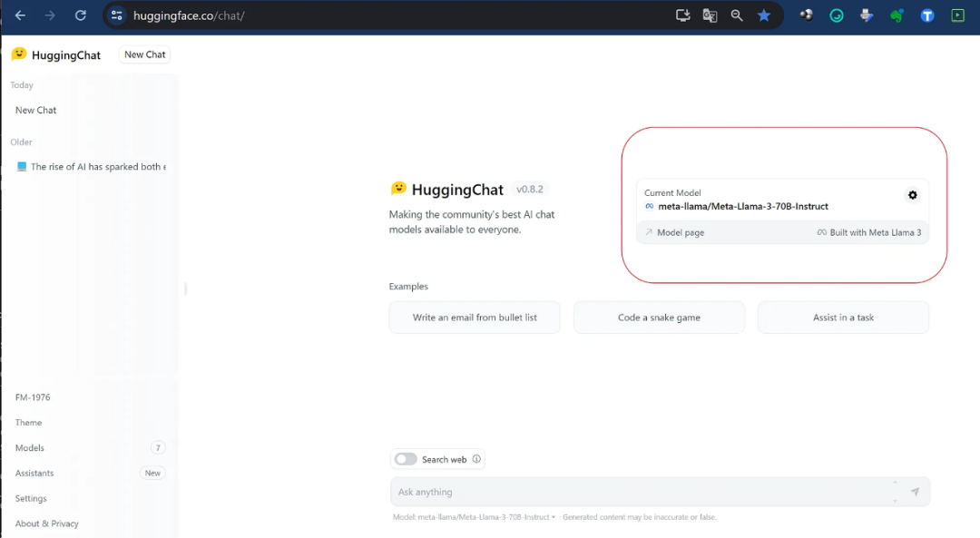Open site information icon in address bar
The width and height of the screenshot is (980, 538).
(117, 15)
